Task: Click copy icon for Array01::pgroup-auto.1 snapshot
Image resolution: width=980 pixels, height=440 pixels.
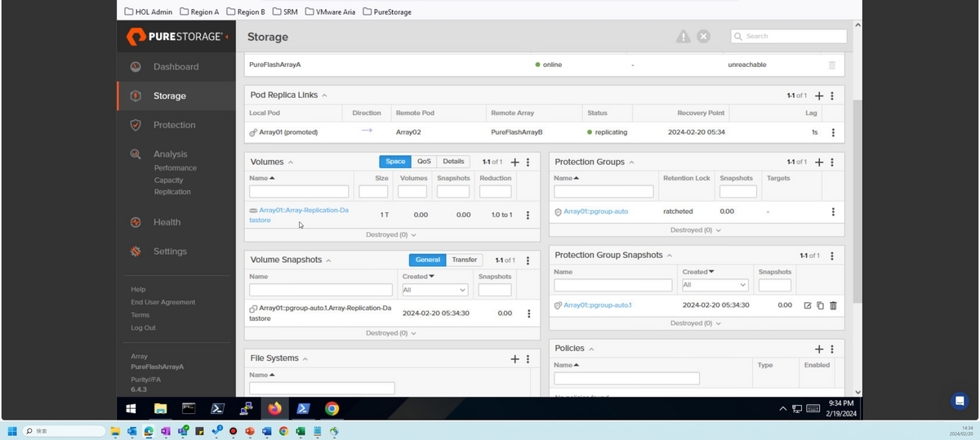Action: [x=820, y=305]
